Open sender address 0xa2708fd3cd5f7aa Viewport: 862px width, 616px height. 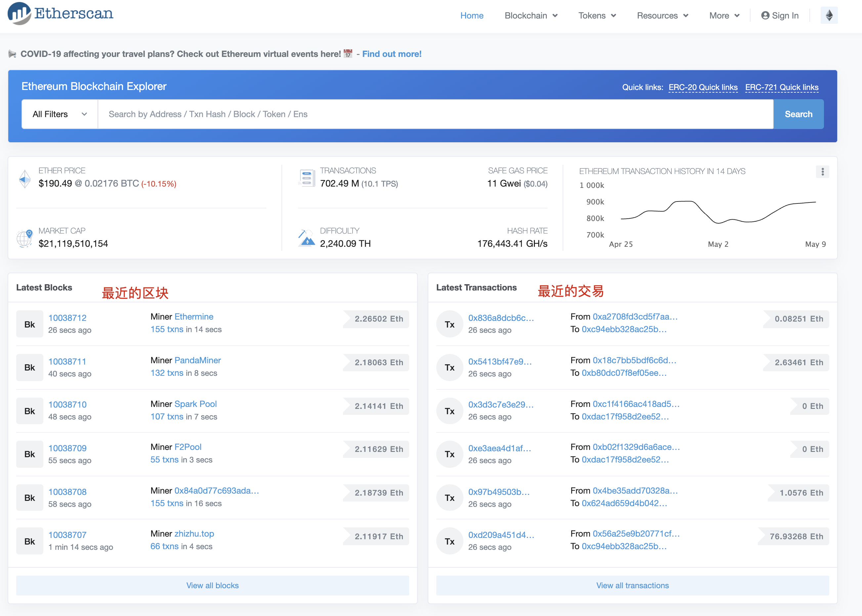[635, 317]
